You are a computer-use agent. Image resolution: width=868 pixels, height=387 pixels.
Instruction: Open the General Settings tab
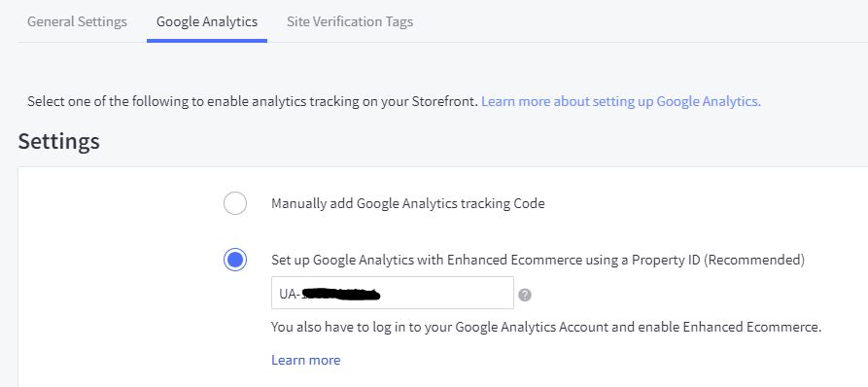[77, 21]
